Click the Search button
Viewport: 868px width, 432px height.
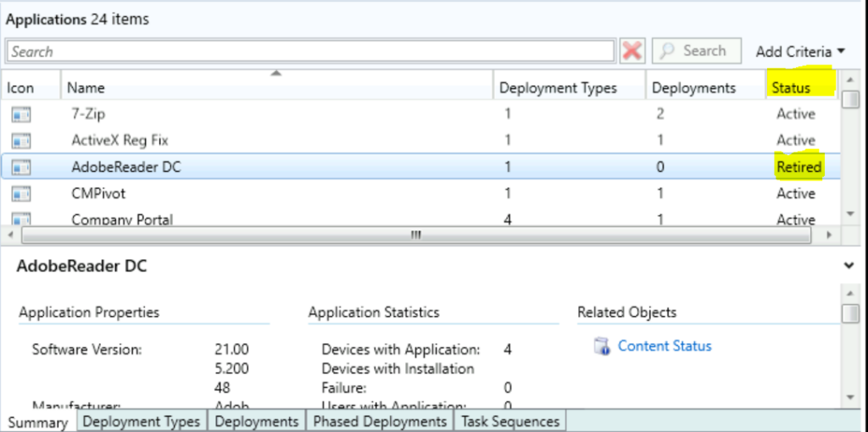coord(697,51)
